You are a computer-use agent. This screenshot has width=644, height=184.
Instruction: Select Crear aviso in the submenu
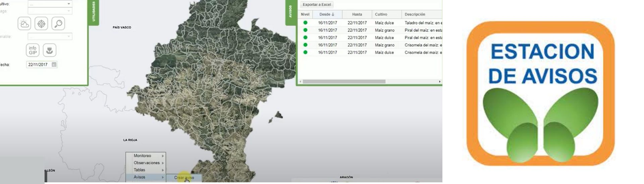(x=184, y=178)
